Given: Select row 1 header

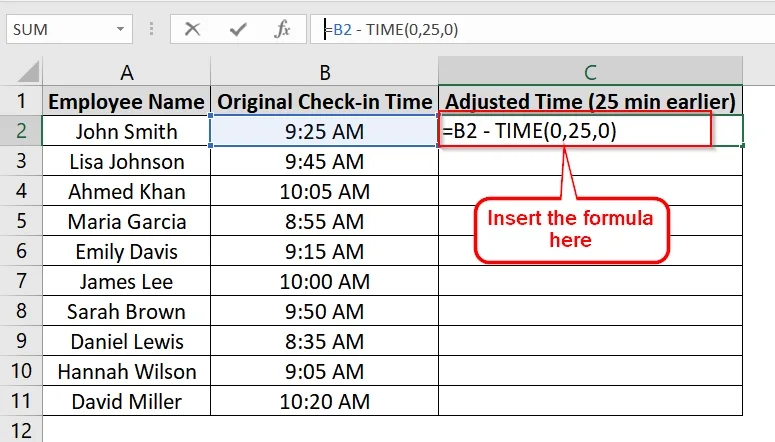Looking at the screenshot, I should pyautogui.click(x=21, y=101).
